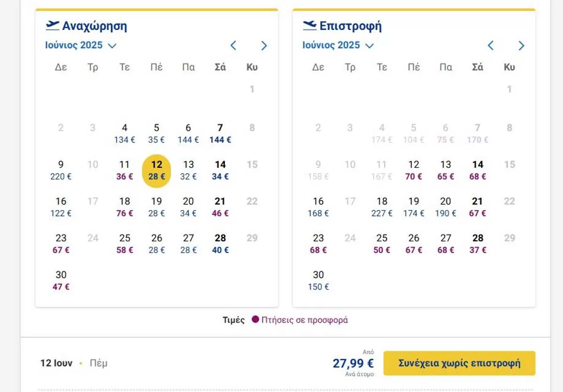Viewport: 563px width, 392px height.
Task: Click the departure airplane icon beside Αναχώρηση
Action: (53, 25)
